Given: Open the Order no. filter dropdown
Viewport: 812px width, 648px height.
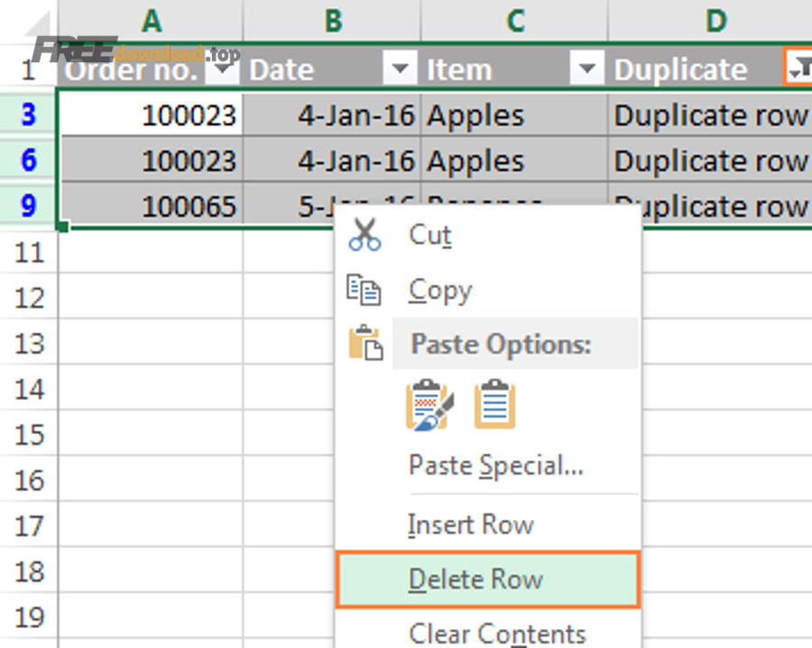Looking at the screenshot, I should coord(223,69).
